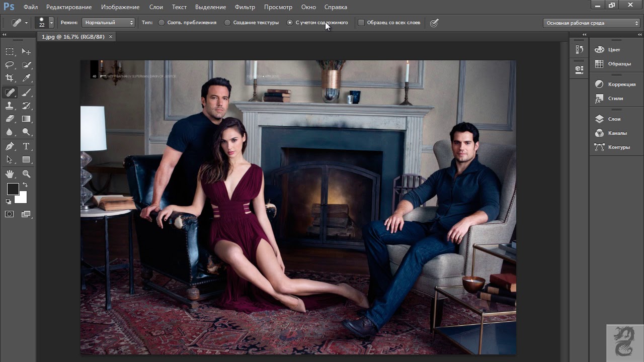This screenshot has width=644, height=362.
Task: Select the Eraser tool
Action: (x=10, y=119)
